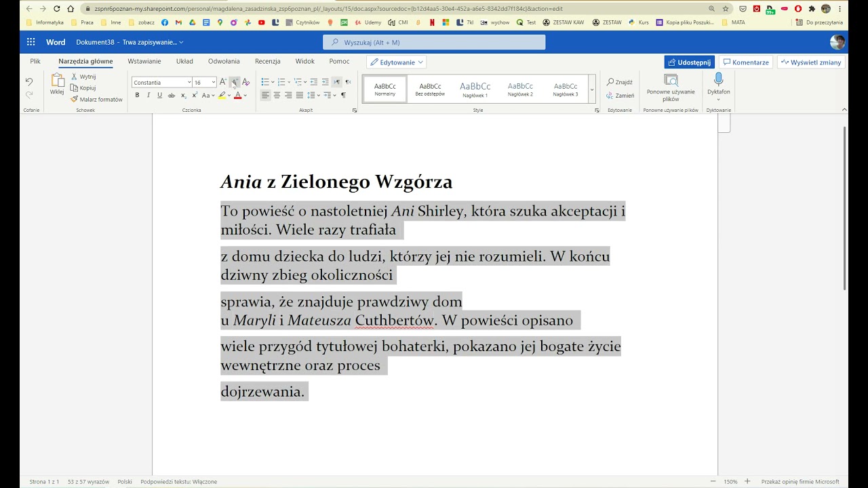The width and height of the screenshot is (868, 488).
Task: Open the Komentarze panel
Action: pos(746,62)
